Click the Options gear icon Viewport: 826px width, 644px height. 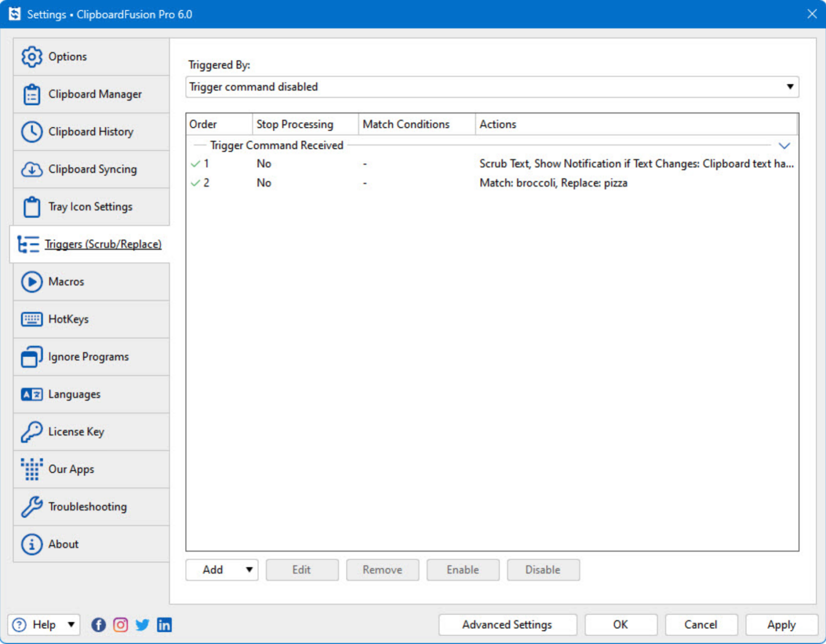pos(32,57)
